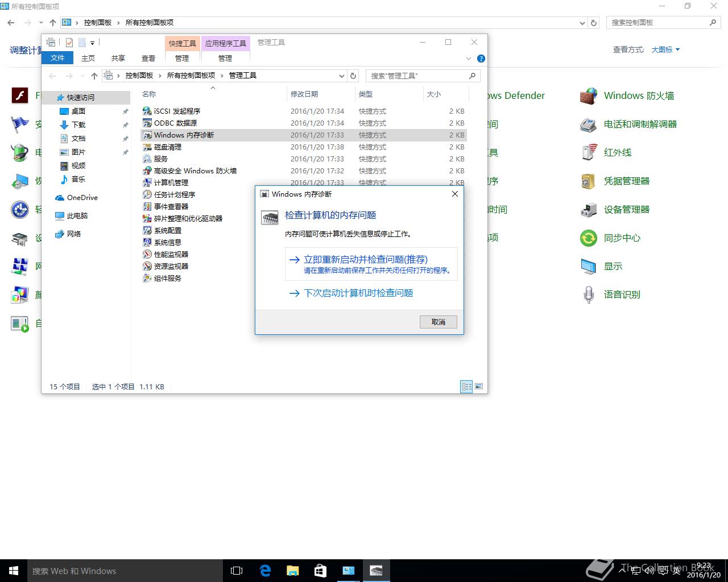
Task: Refresh the Control Panel window
Action: point(594,23)
